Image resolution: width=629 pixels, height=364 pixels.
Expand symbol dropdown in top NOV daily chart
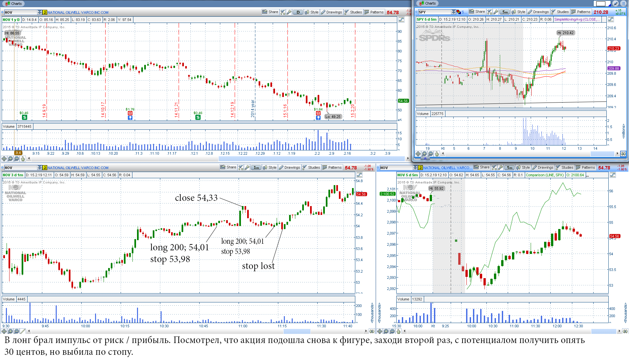tap(40, 12)
